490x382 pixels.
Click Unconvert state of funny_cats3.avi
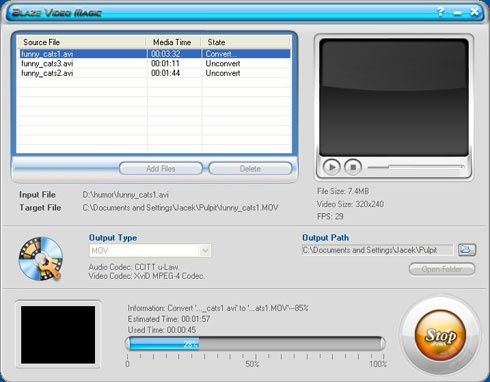coord(223,63)
